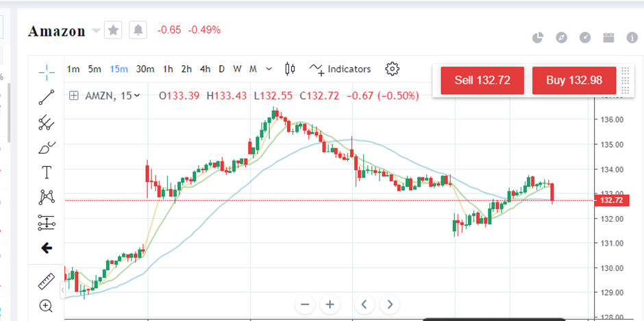
Task: Select the chart pattern tool
Action: point(47,198)
